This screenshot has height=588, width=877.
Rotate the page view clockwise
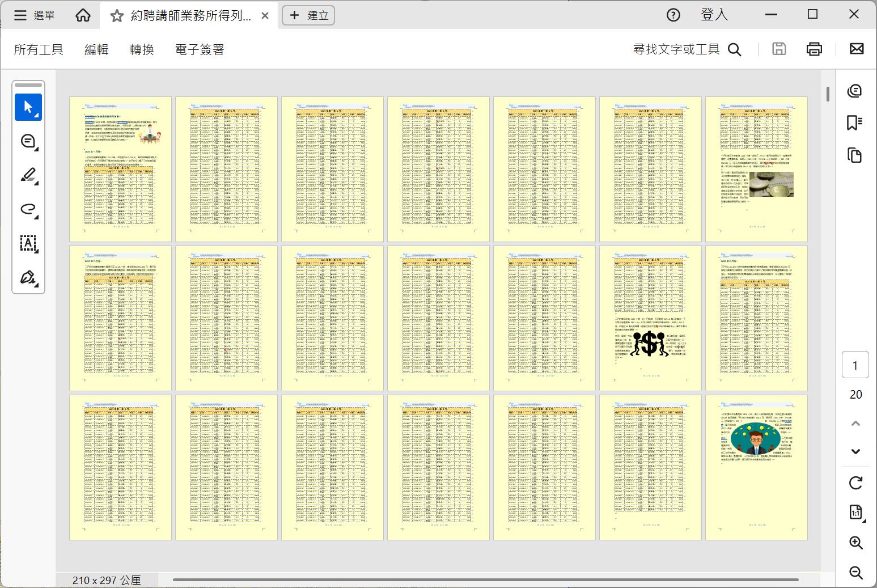(x=855, y=483)
